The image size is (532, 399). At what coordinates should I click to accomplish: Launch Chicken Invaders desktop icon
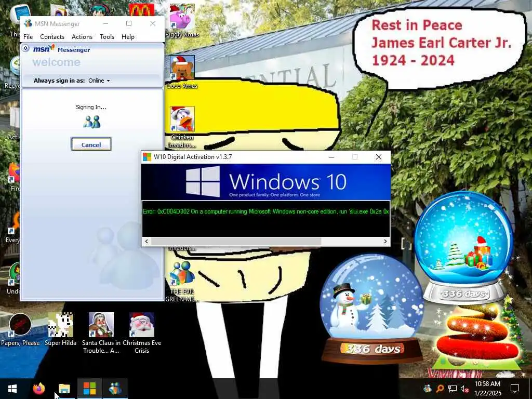[182, 127]
